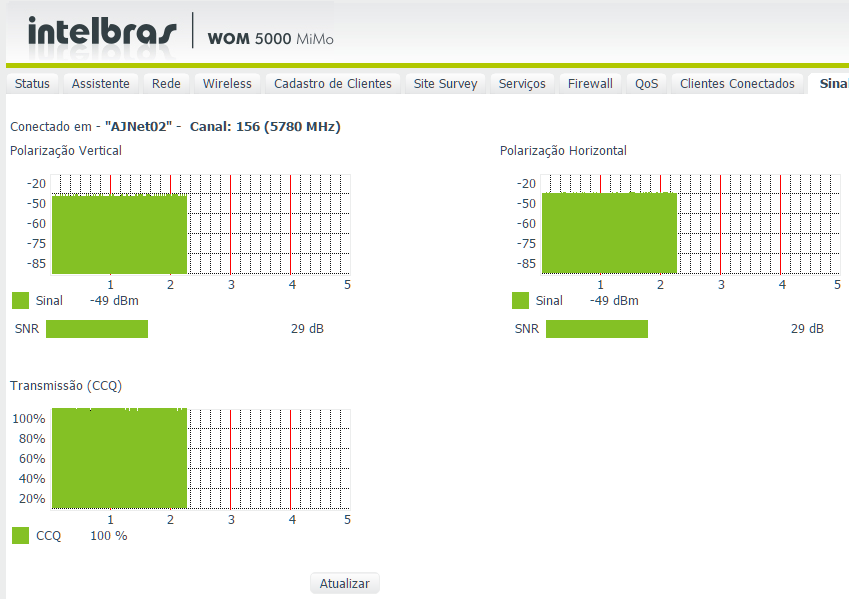The height and width of the screenshot is (599, 849).
Task: Open the Rede tab
Action: tap(166, 84)
